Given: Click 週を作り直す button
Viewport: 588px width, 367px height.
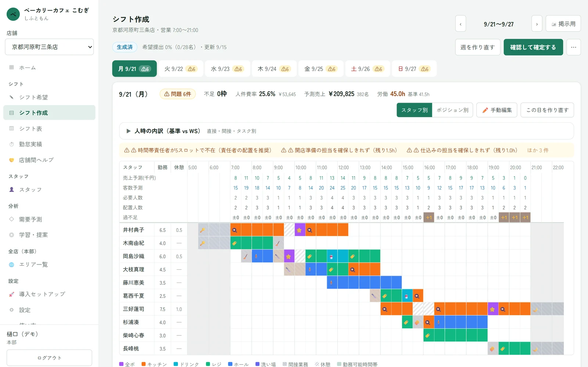Looking at the screenshot, I should pos(478,47).
